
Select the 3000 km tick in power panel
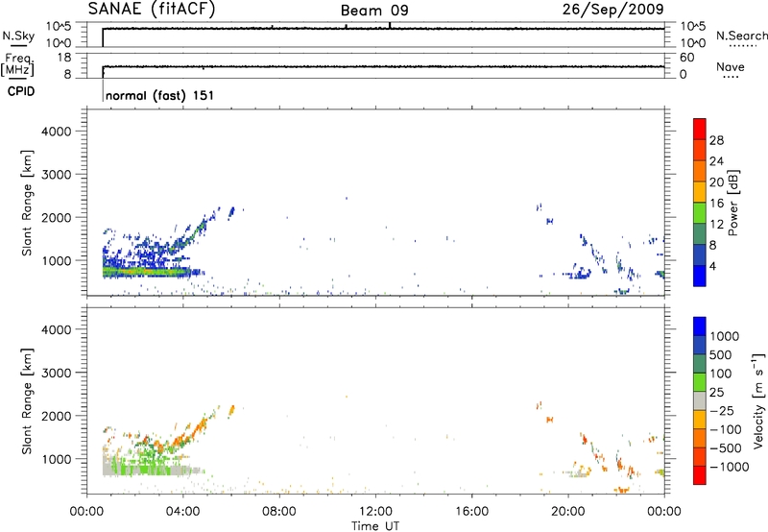point(57,175)
